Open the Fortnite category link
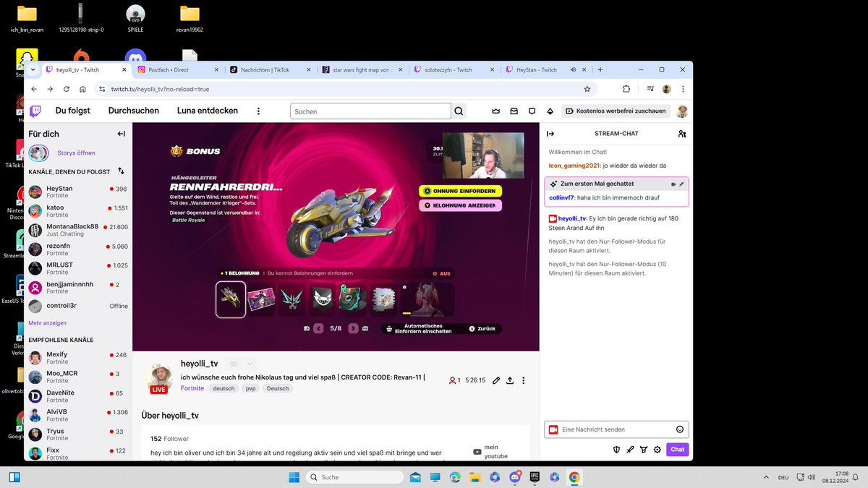This screenshot has width=868, height=488. click(x=192, y=388)
